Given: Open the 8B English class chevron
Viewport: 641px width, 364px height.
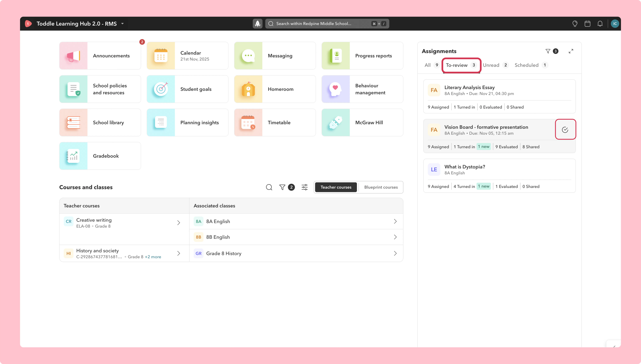Looking at the screenshot, I should [395, 237].
